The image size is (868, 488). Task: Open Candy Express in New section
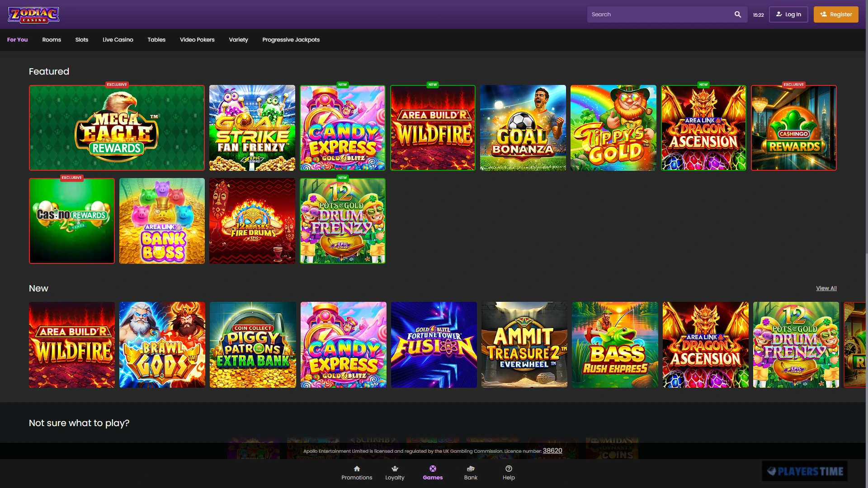point(344,345)
